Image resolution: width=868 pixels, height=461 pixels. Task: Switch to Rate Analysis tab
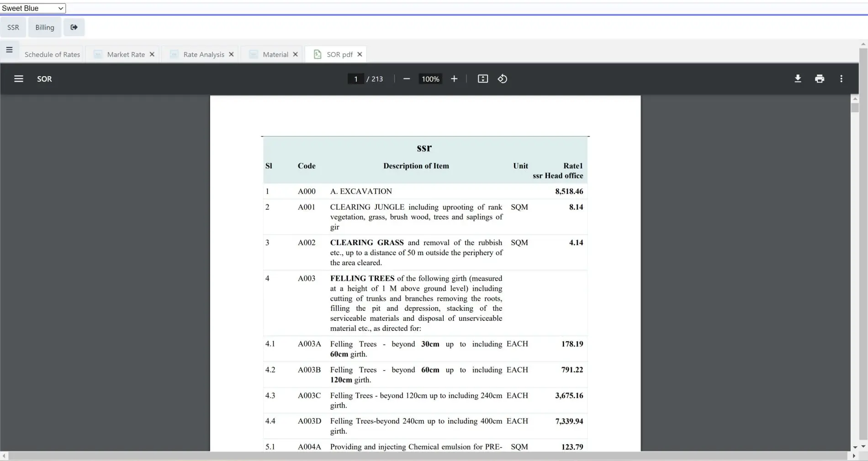[204, 54]
